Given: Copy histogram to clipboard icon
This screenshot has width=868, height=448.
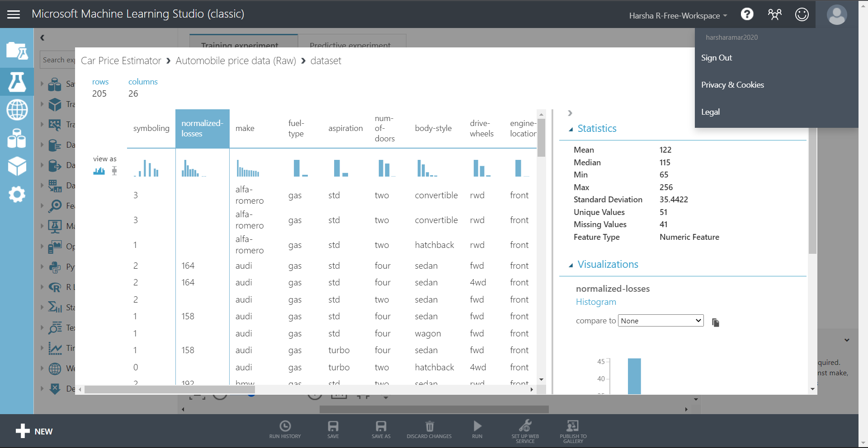Looking at the screenshot, I should [715, 322].
